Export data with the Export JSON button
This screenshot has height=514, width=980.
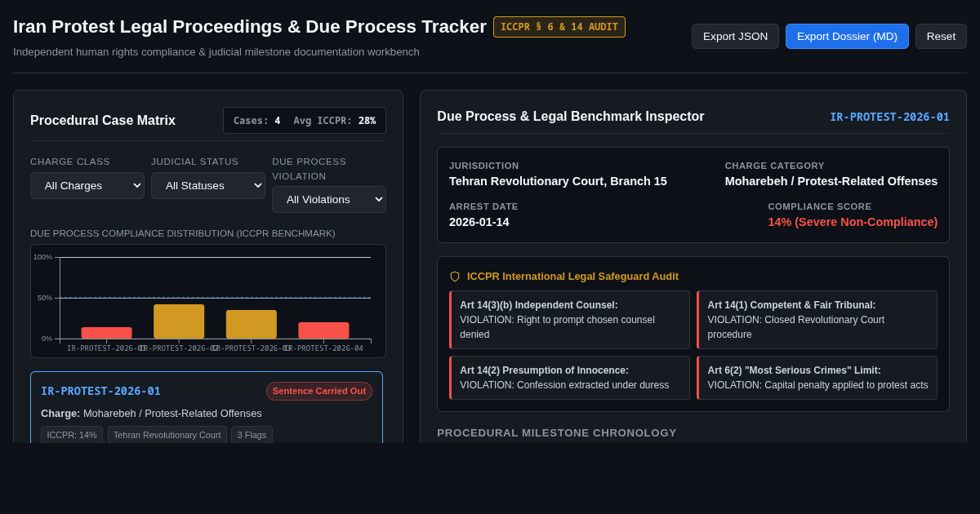[735, 36]
